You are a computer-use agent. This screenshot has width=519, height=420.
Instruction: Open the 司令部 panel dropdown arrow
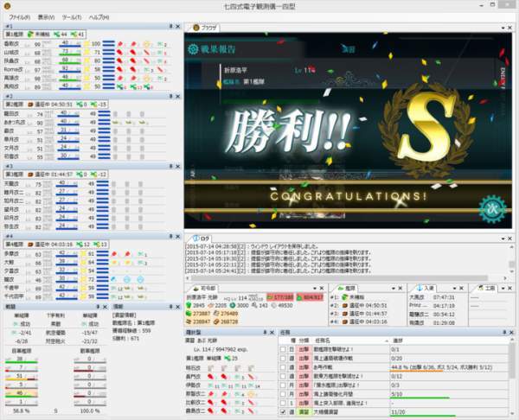(x=315, y=289)
